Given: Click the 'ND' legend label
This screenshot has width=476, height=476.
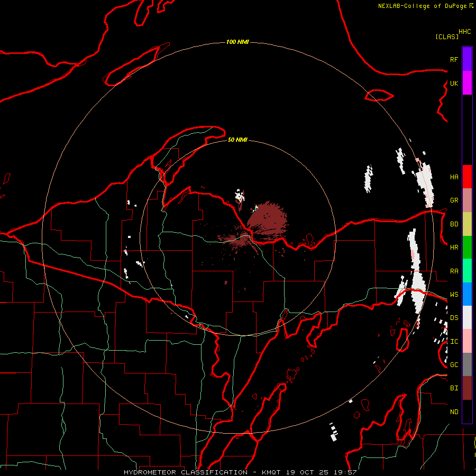Looking at the screenshot, I should click(x=454, y=412).
